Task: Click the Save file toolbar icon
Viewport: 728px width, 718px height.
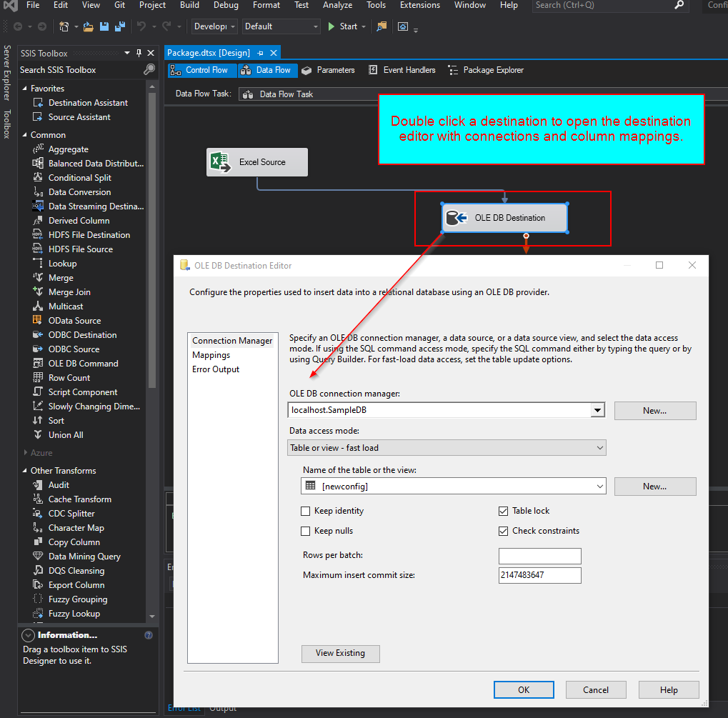Action: point(104,26)
